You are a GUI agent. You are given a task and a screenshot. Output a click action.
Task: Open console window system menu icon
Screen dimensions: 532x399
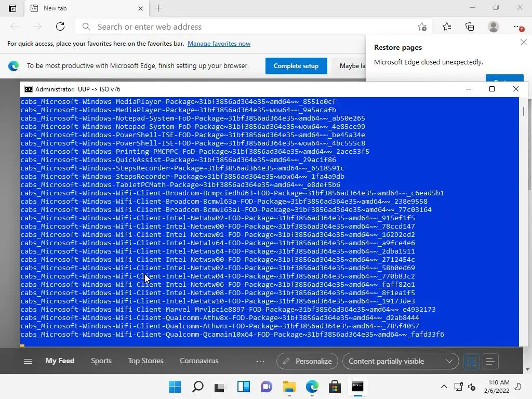tap(29, 89)
